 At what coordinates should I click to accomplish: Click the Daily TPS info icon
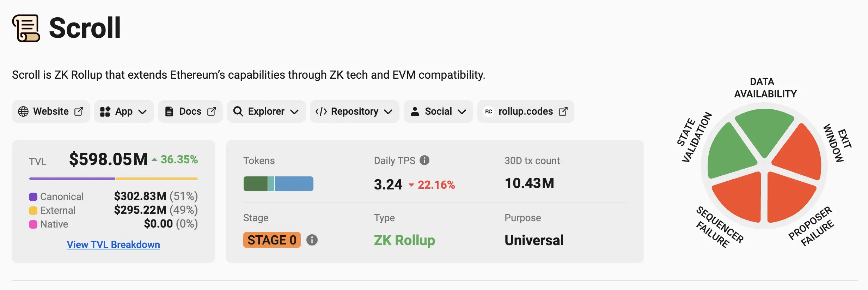click(424, 160)
